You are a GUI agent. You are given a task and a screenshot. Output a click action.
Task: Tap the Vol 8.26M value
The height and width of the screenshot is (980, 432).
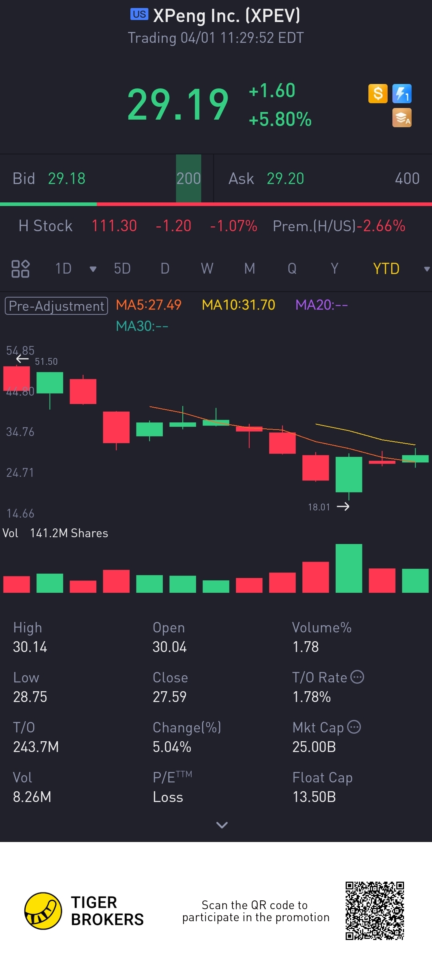click(32, 797)
